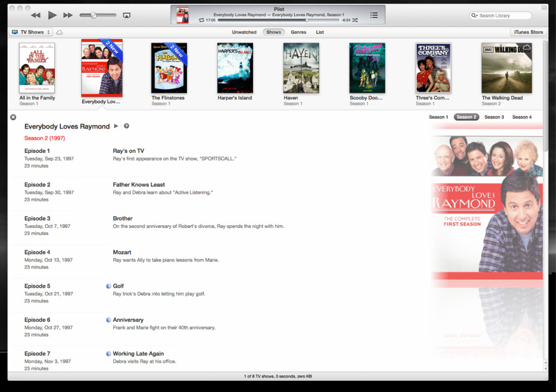Select episode Father Knows Least
The height and width of the screenshot is (392, 556).
point(139,184)
